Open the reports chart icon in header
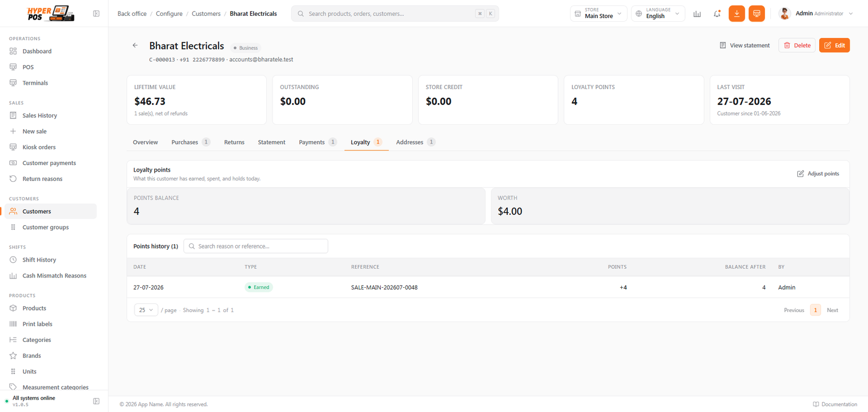 (x=697, y=14)
